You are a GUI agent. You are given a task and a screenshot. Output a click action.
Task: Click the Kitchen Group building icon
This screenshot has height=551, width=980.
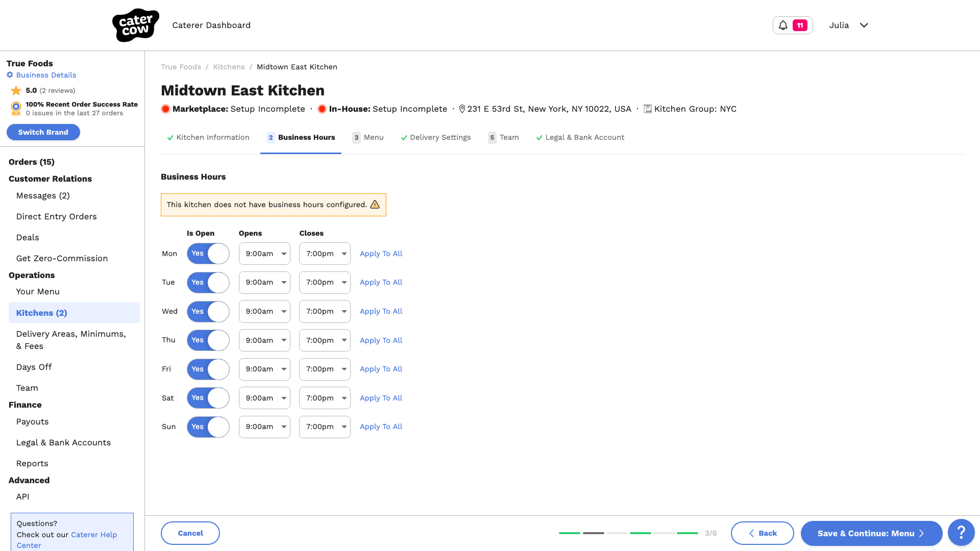648,109
